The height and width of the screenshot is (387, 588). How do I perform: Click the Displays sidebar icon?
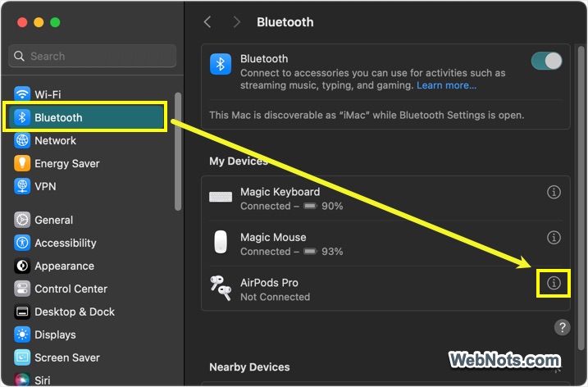point(22,335)
